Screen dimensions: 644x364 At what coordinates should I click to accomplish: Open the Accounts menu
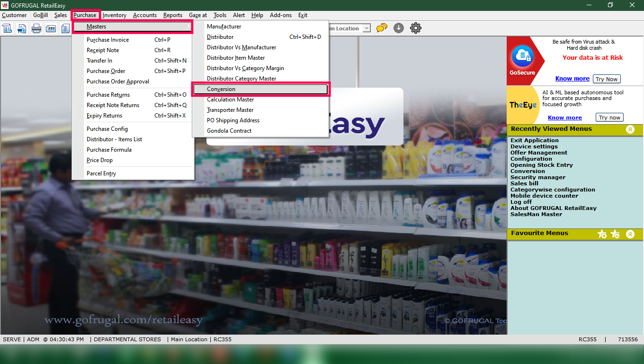(145, 15)
